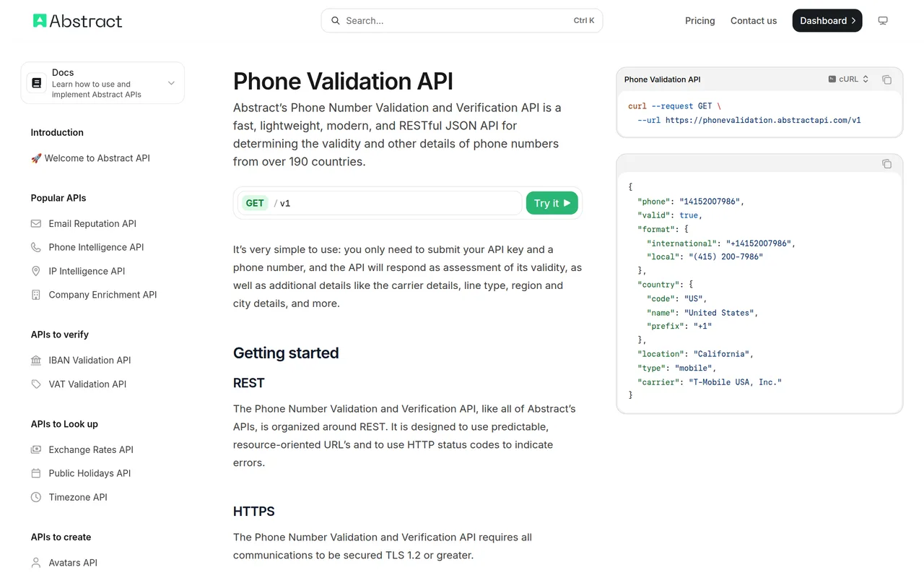
Task: Click the VAT Validation API tag icon
Action: 36,384
